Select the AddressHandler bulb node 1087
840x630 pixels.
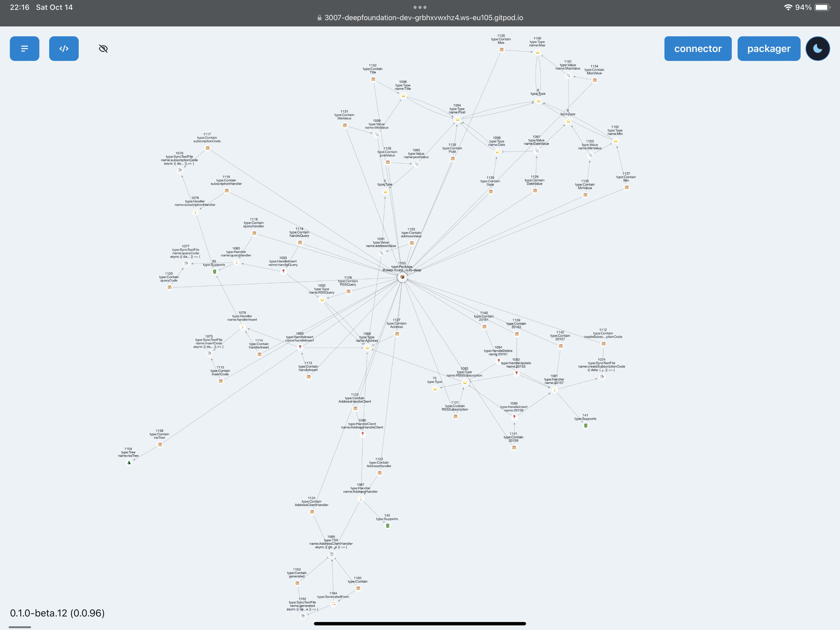pos(361,499)
